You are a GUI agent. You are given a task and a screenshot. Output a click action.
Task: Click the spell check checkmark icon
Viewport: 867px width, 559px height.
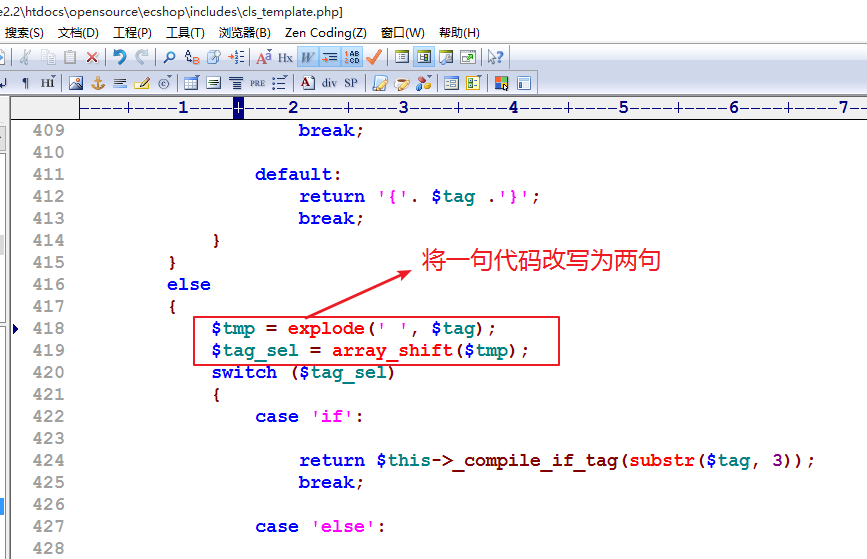[375, 57]
